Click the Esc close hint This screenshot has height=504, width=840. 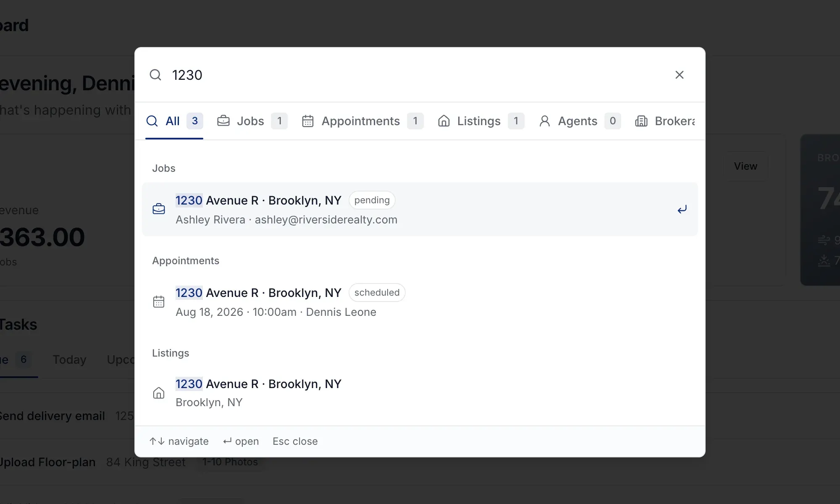click(x=295, y=441)
